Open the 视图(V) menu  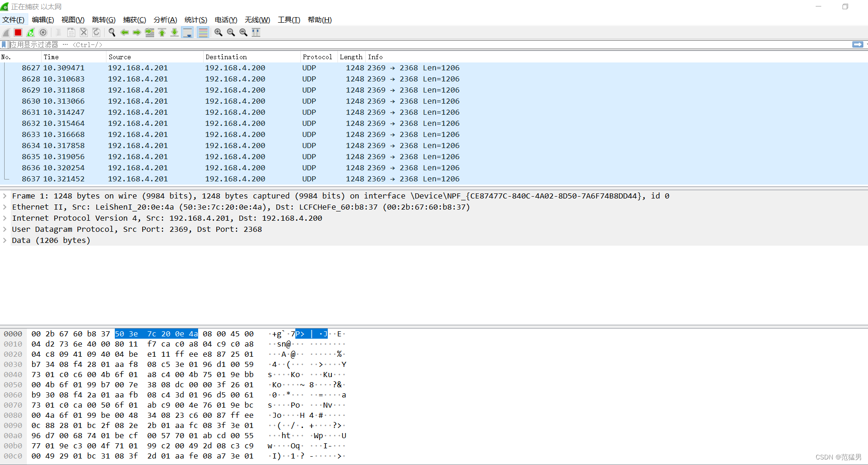tap(73, 20)
